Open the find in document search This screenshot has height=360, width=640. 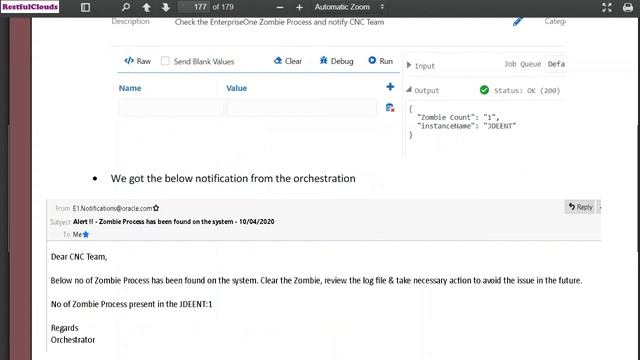pyautogui.click(x=126, y=7)
